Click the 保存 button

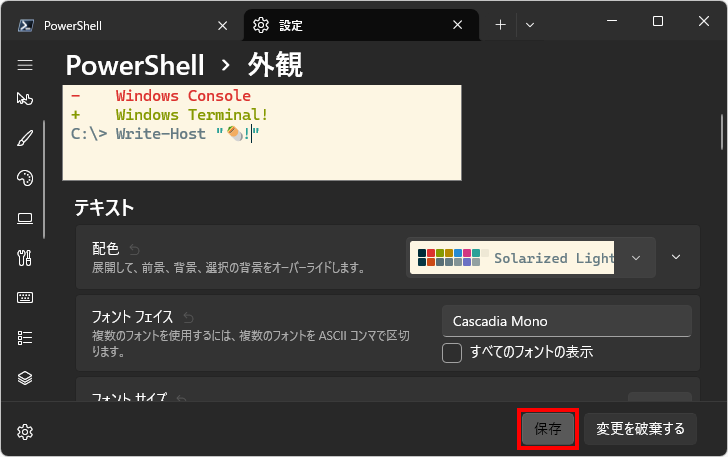click(548, 429)
